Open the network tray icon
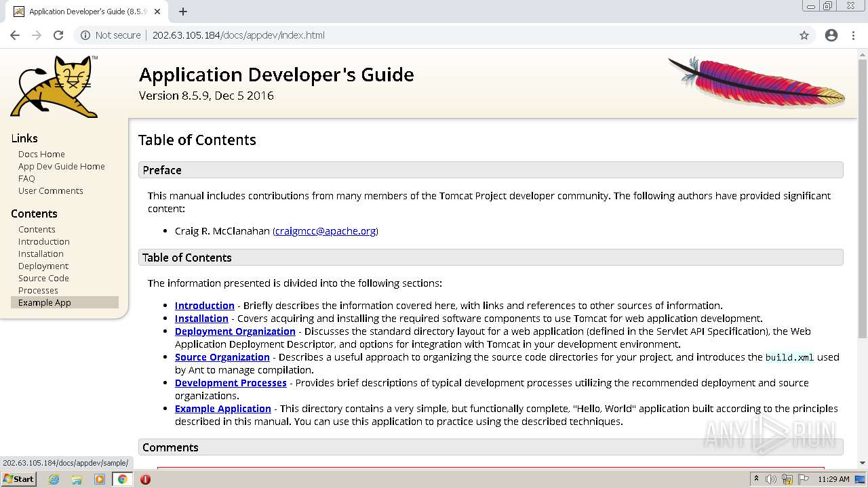The height and width of the screenshot is (488, 868). click(787, 479)
